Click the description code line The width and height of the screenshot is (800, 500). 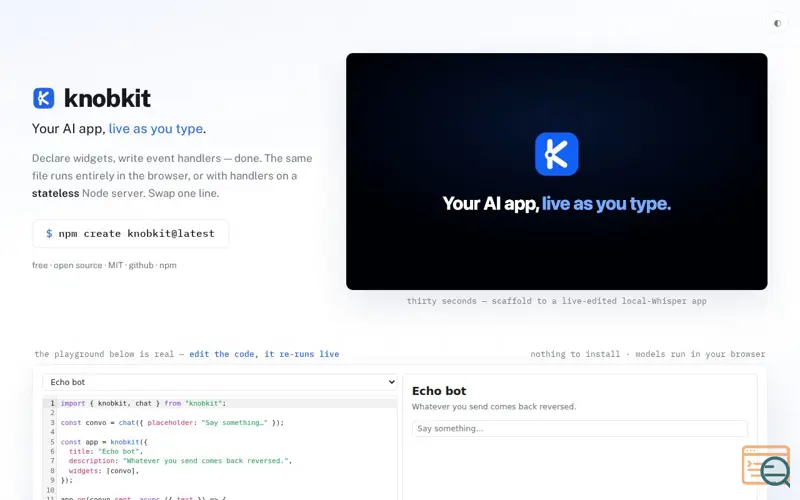tap(181, 461)
